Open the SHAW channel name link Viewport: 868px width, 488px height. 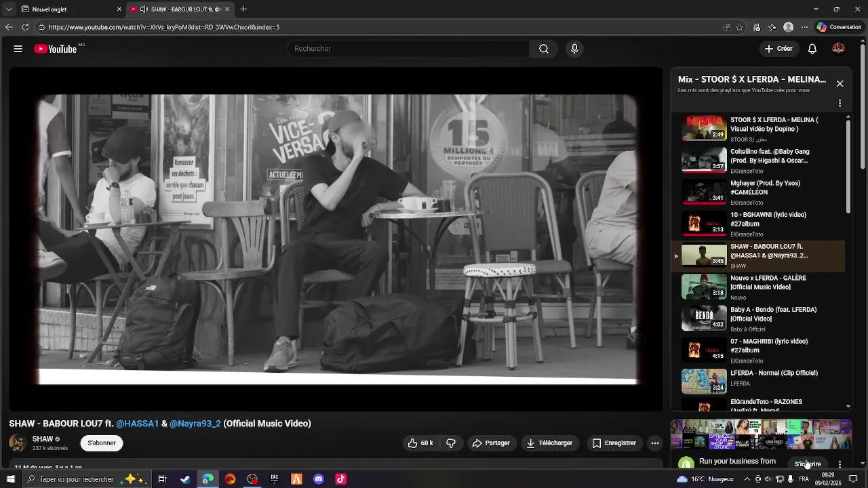pos(43,439)
